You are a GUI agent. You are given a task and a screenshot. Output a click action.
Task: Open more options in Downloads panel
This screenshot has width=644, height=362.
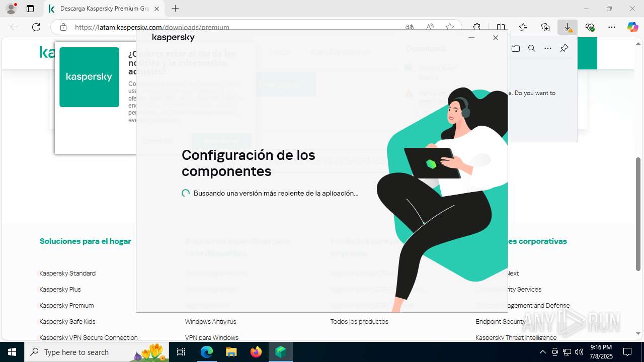click(x=548, y=48)
